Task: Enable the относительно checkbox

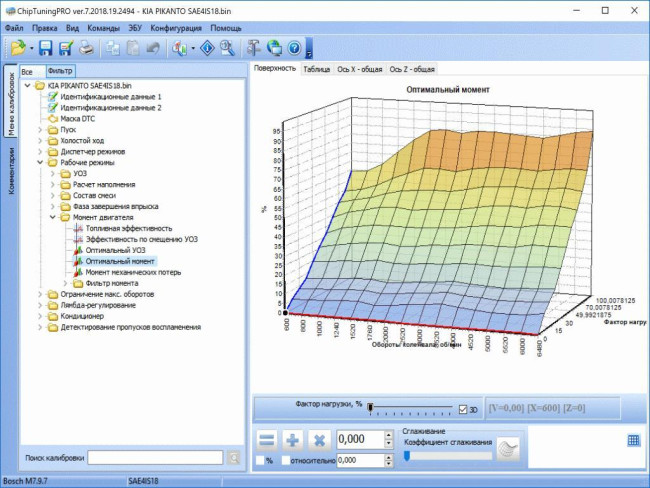Action: (286, 460)
